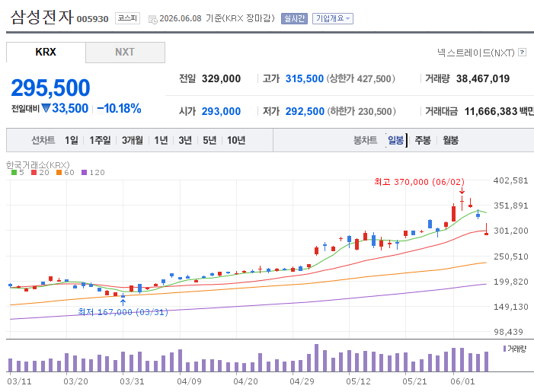Click the 최저 167,000 (03/31) marker
The height and width of the screenshot is (392, 534).
tap(123, 311)
